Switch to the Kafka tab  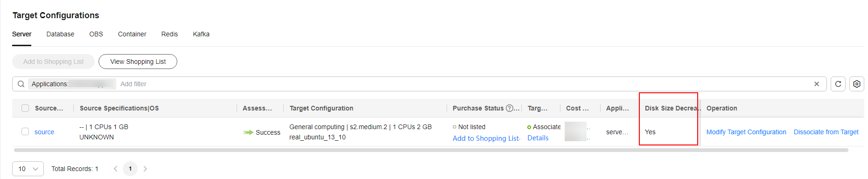coord(201,34)
